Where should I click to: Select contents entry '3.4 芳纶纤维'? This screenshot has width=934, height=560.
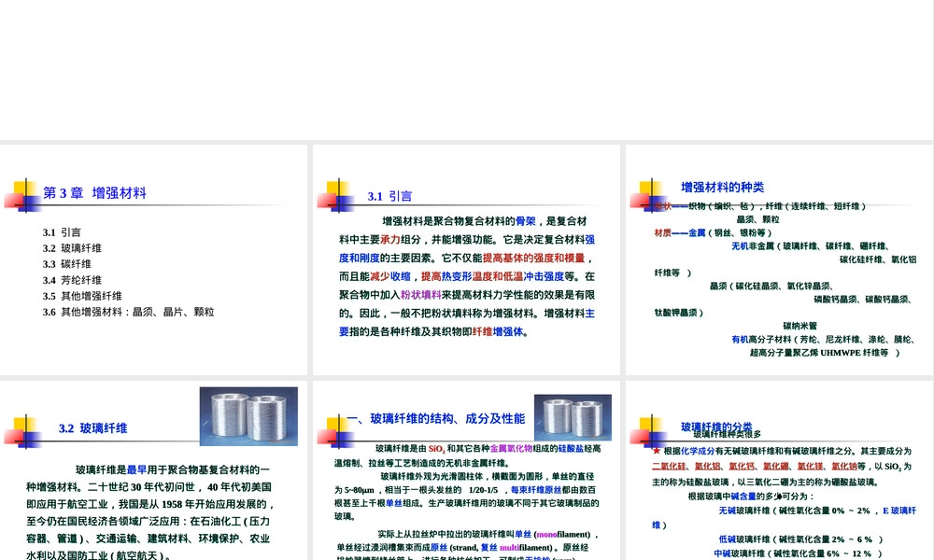coord(72,280)
